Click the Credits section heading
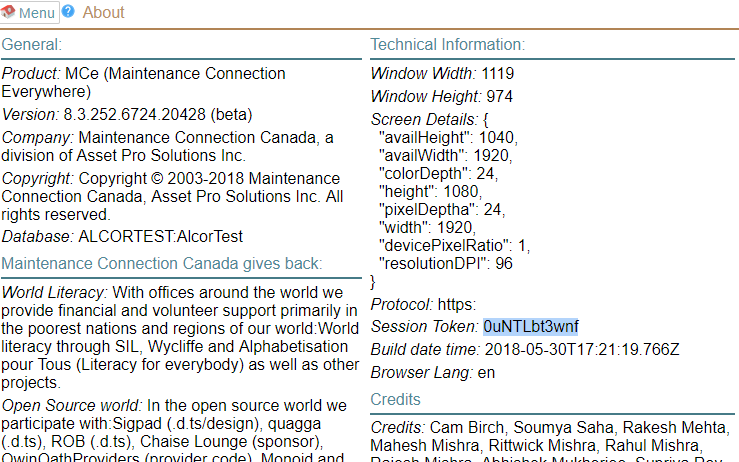739x462 pixels. tap(395, 400)
